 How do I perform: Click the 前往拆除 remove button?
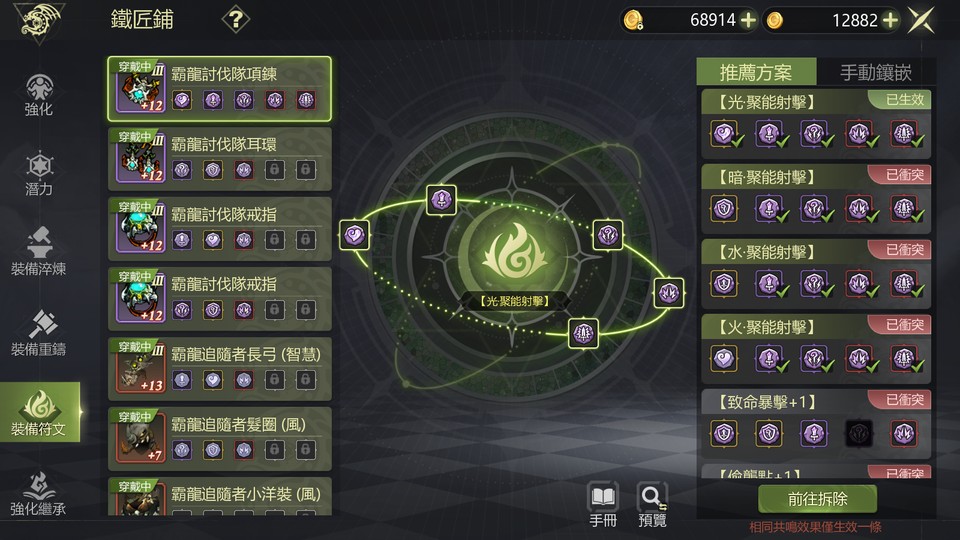[817, 499]
